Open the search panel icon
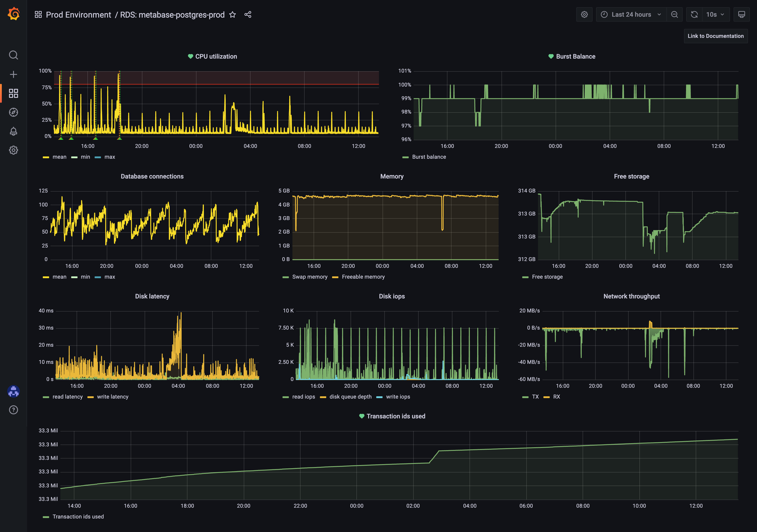 (16, 55)
